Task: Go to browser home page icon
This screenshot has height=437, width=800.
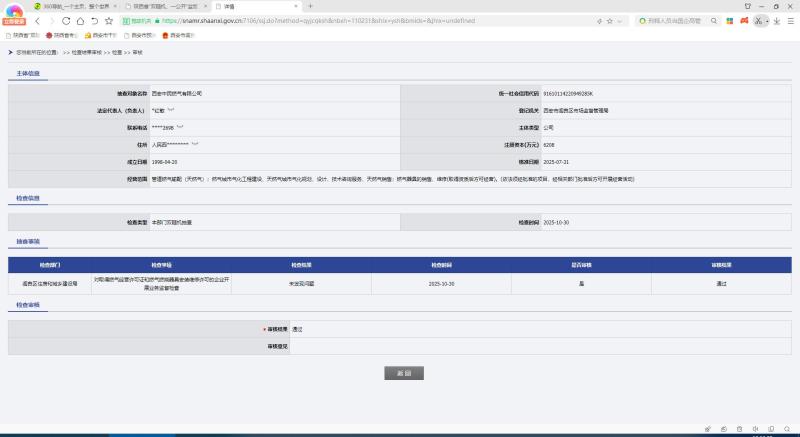Action: pyautogui.click(x=80, y=20)
